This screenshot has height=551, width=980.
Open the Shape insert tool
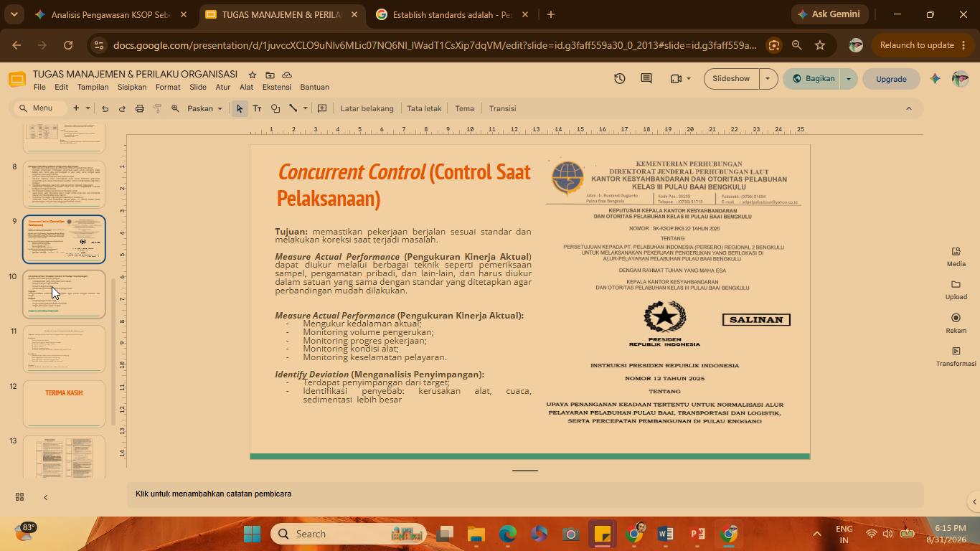point(275,108)
